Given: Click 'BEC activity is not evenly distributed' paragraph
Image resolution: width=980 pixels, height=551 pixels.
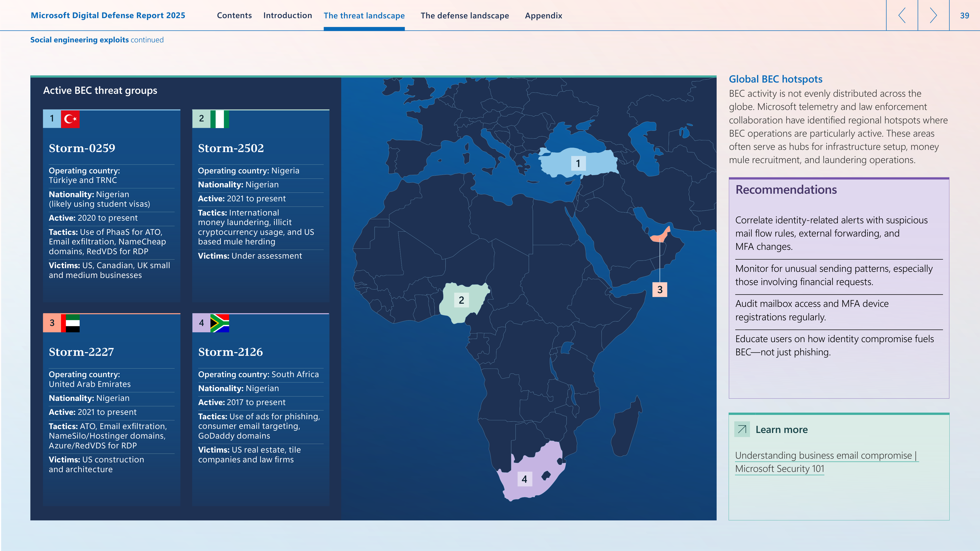Looking at the screenshot, I should (838, 127).
